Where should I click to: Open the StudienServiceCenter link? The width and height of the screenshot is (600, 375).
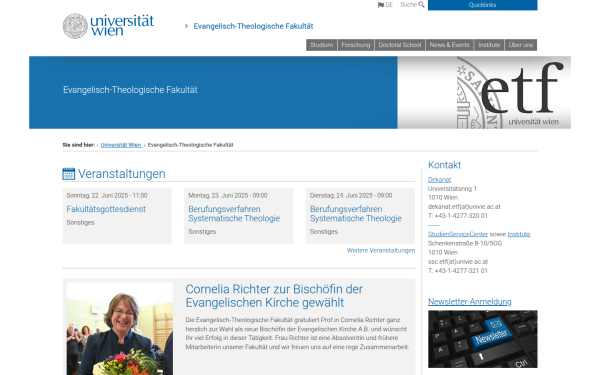point(458,234)
